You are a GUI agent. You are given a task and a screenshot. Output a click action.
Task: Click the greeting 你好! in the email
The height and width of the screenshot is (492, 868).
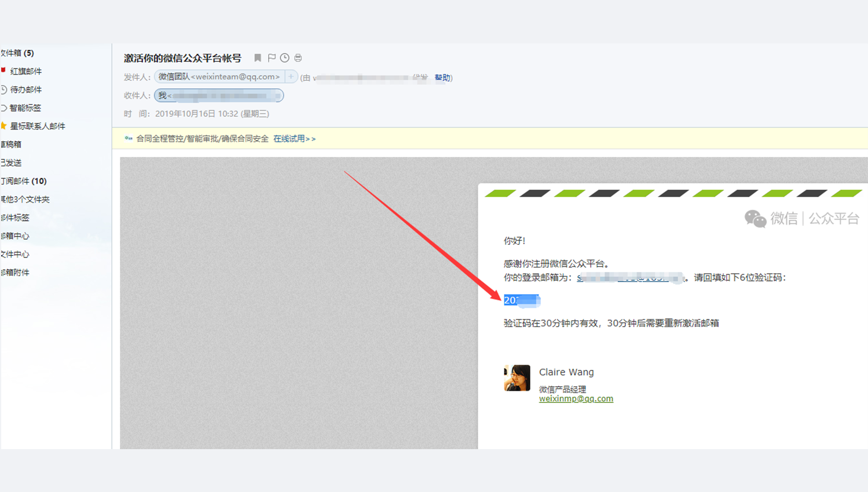point(515,241)
